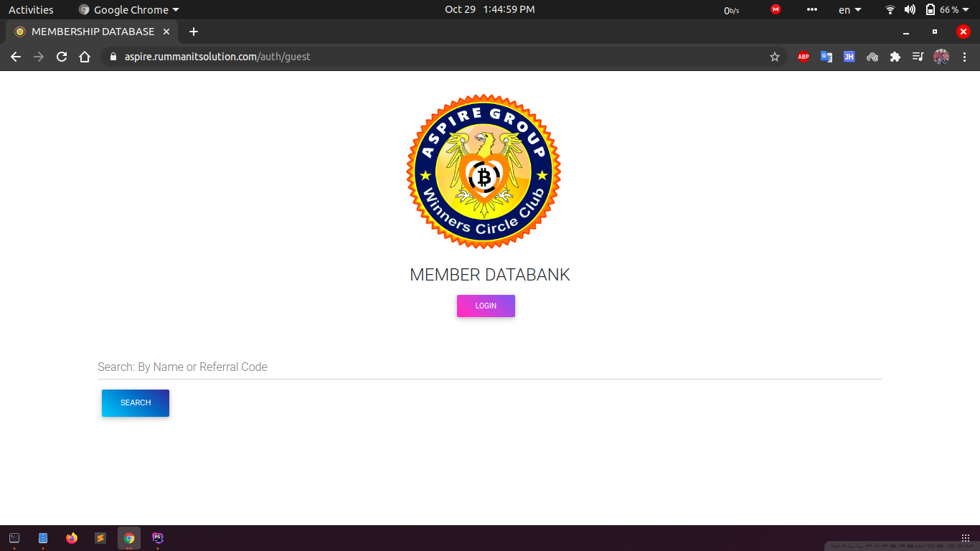Viewport: 980px width, 551px height.
Task: Open the media controls music icon
Action: (918, 57)
